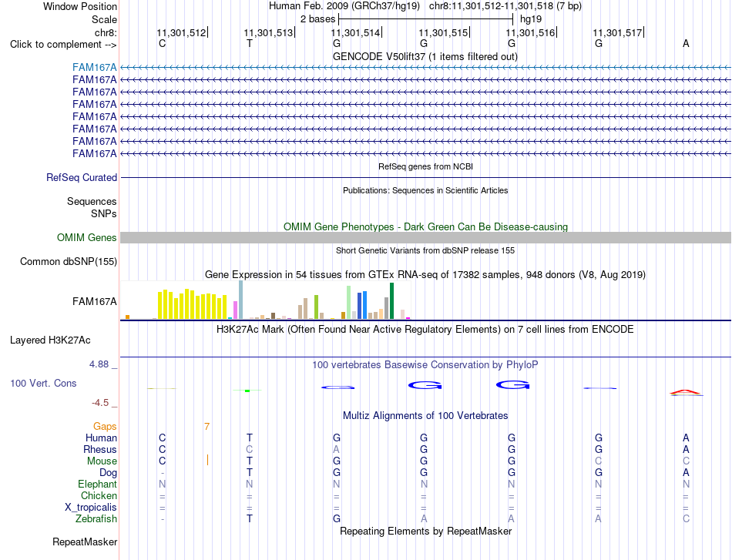The height and width of the screenshot is (560, 732).
Task: Click the 11,301,512 position marker
Action: coord(182,32)
